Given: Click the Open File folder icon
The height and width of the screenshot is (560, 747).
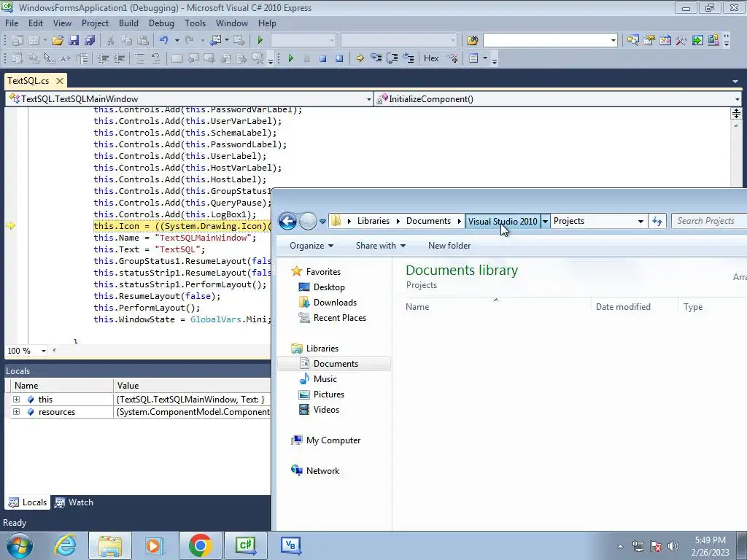Looking at the screenshot, I should pyautogui.click(x=58, y=41).
